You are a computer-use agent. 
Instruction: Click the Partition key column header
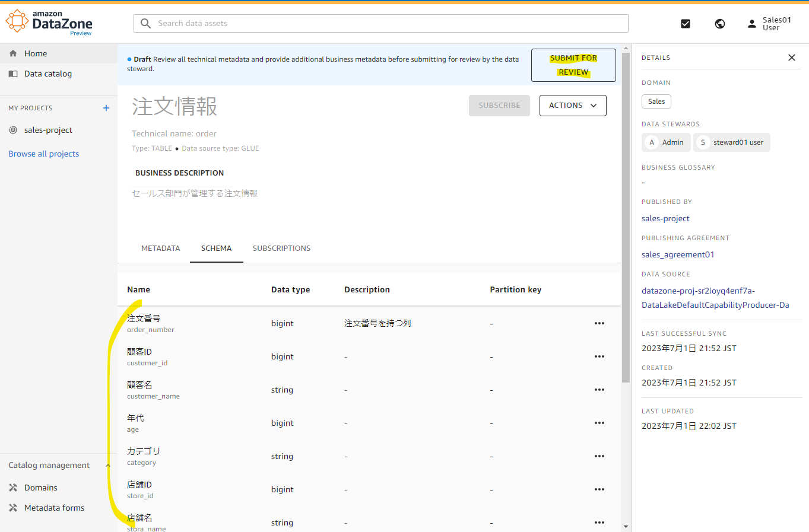tap(515, 289)
